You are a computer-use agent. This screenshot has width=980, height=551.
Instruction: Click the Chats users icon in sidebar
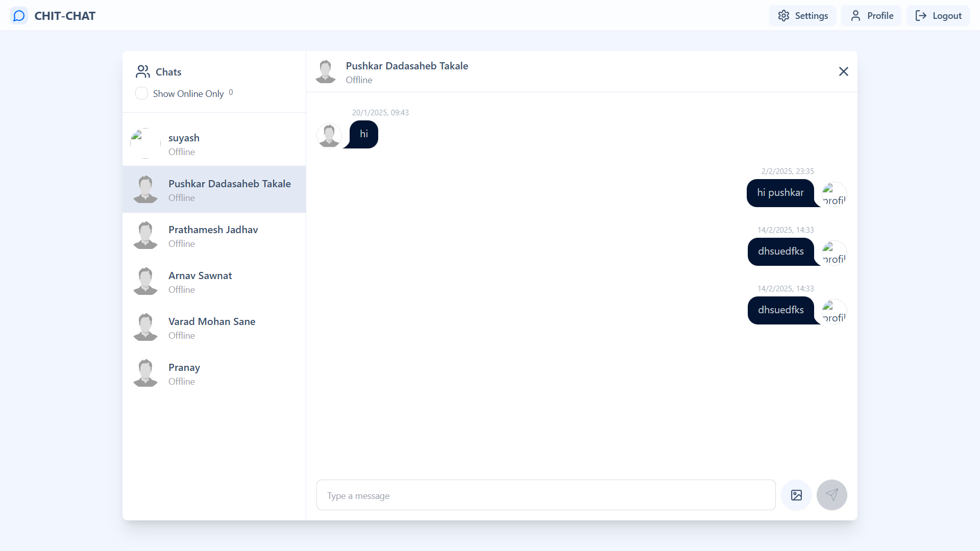tap(142, 71)
